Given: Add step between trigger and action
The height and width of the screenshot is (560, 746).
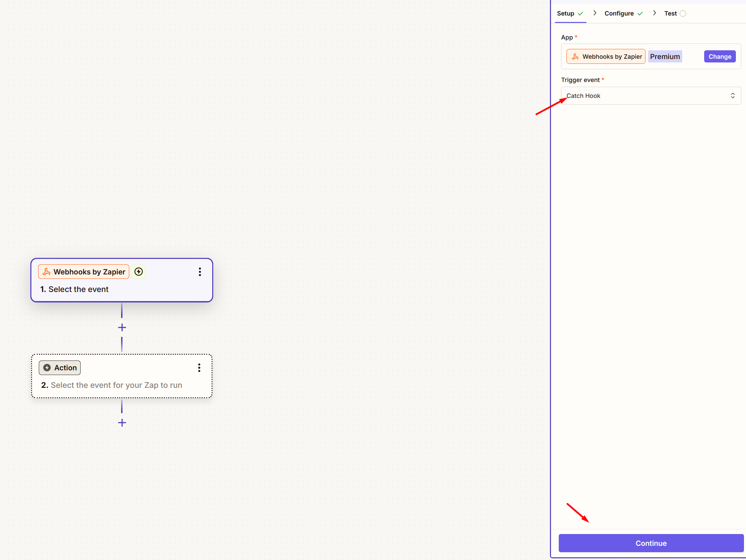Looking at the screenshot, I should click(x=122, y=327).
